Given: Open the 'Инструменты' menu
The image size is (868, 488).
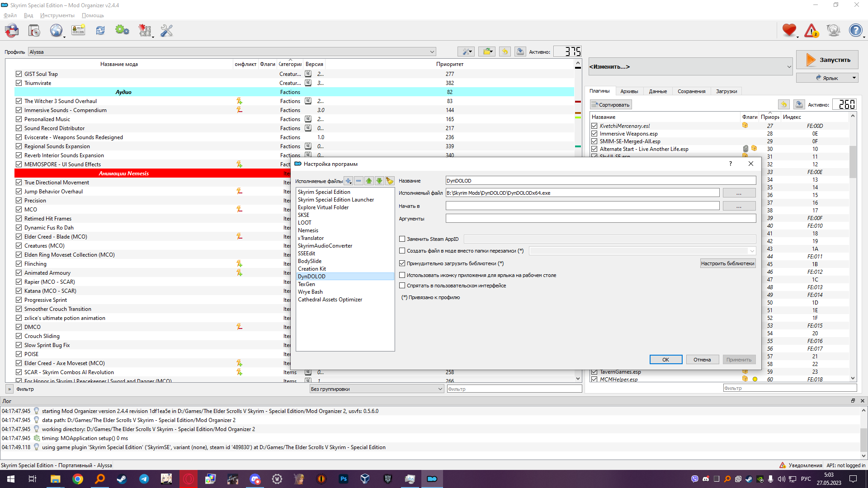Looking at the screenshot, I should click(x=57, y=15).
